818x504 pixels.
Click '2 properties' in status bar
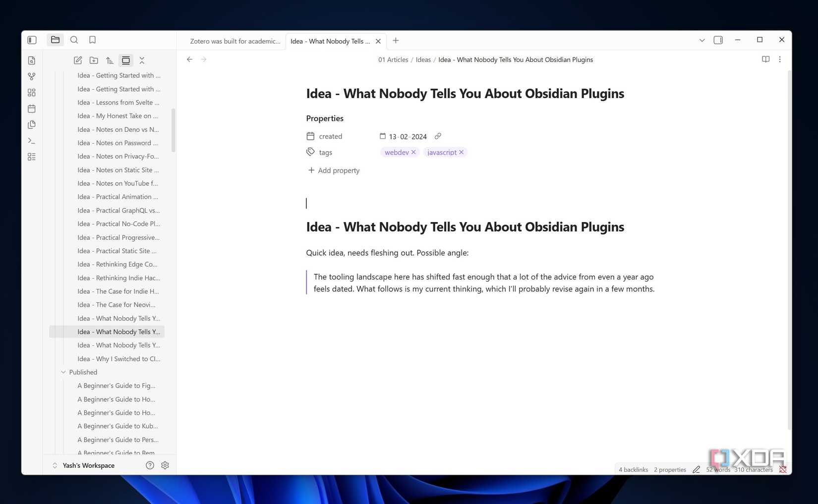(670, 470)
